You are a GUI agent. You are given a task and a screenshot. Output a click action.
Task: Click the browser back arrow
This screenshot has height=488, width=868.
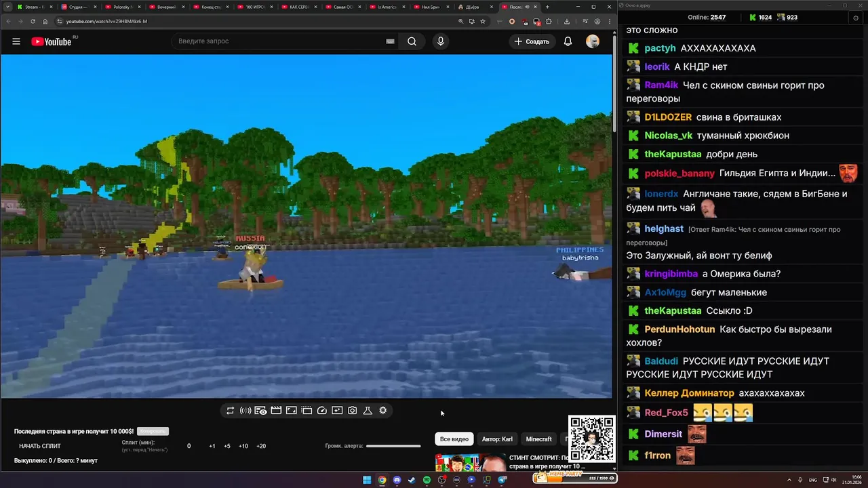[8, 21]
